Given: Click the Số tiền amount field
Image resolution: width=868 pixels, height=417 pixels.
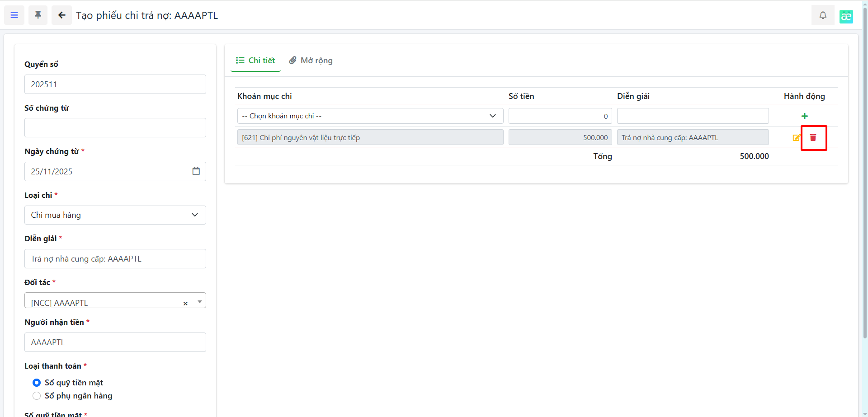Looking at the screenshot, I should (x=560, y=116).
